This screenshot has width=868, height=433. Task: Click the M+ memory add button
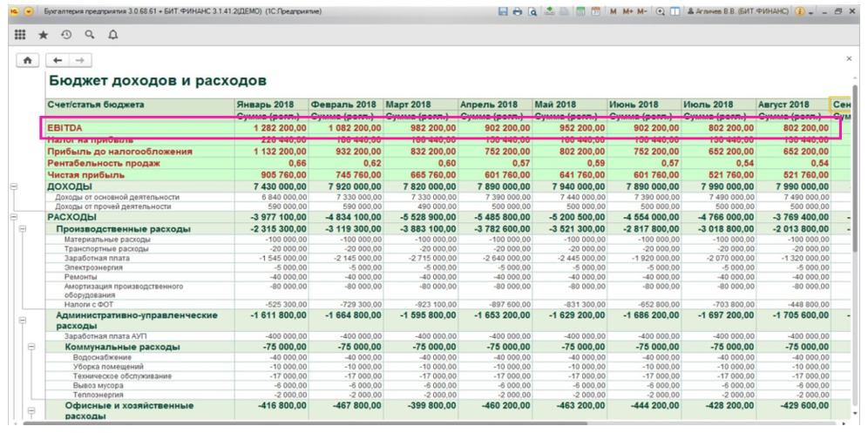click(x=626, y=10)
